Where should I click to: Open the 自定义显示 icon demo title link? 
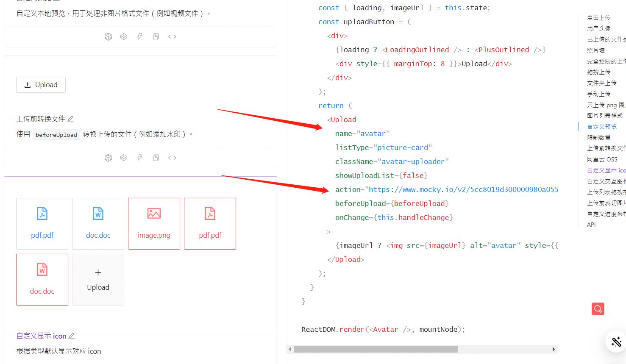[42, 336]
